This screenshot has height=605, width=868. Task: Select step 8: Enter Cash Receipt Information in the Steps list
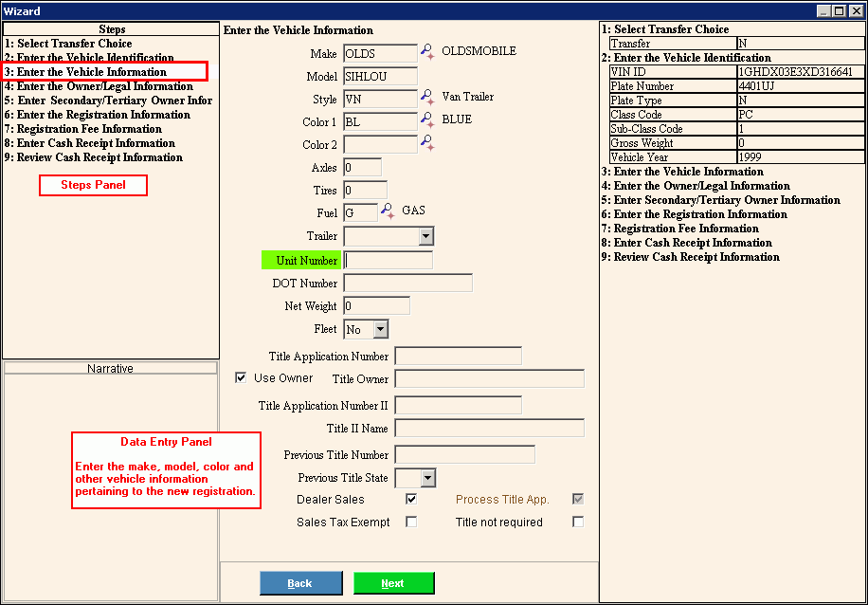coord(90,143)
